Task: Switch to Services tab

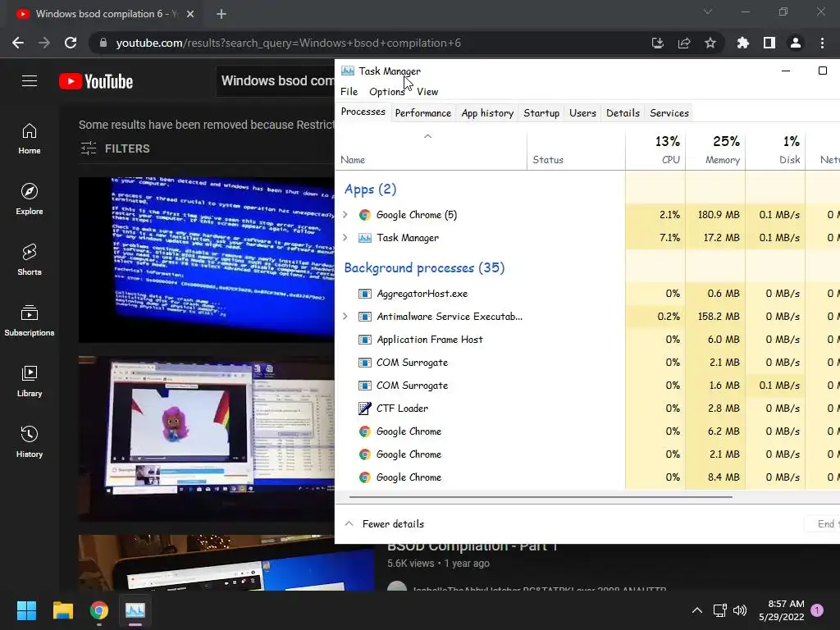Action: (669, 113)
